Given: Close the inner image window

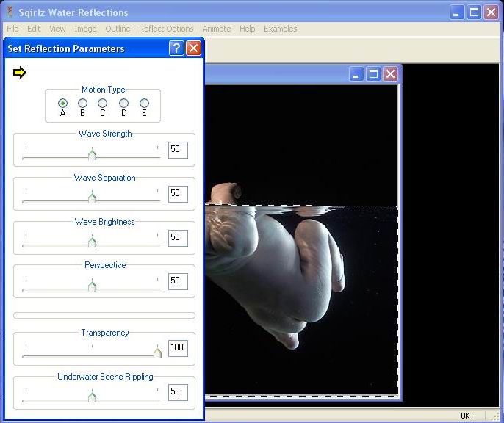Looking at the screenshot, I should coord(390,74).
